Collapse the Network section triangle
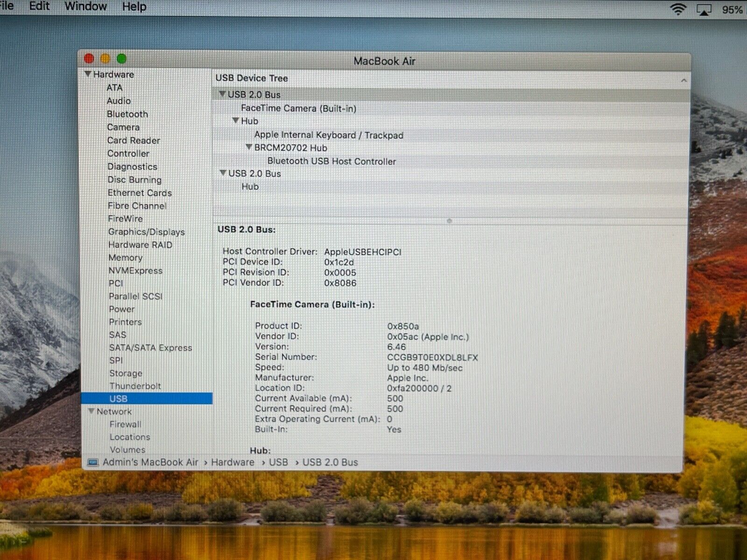This screenshot has height=560, width=747. point(92,411)
